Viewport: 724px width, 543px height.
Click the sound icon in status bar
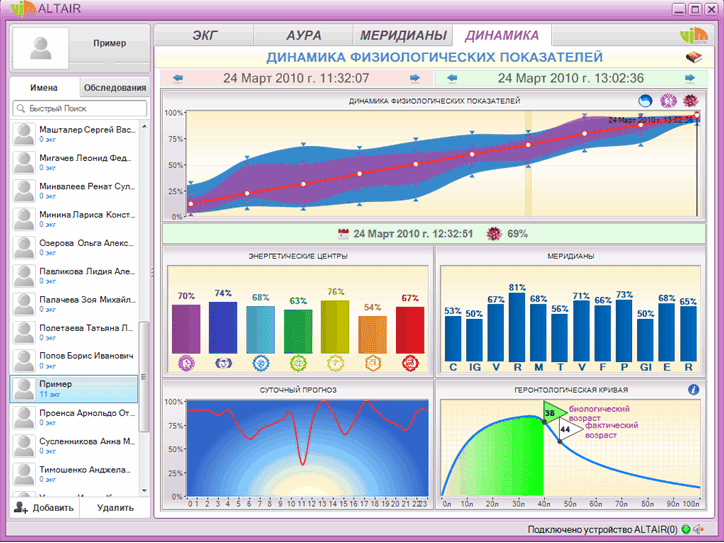pos(699,529)
